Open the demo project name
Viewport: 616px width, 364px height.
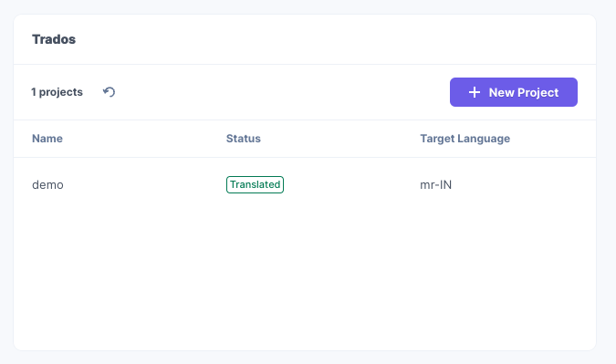47,184
